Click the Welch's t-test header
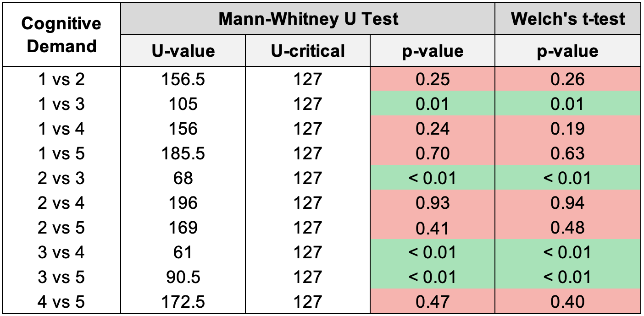This screenshot has width=644, height=316. (x=567, y=19)
